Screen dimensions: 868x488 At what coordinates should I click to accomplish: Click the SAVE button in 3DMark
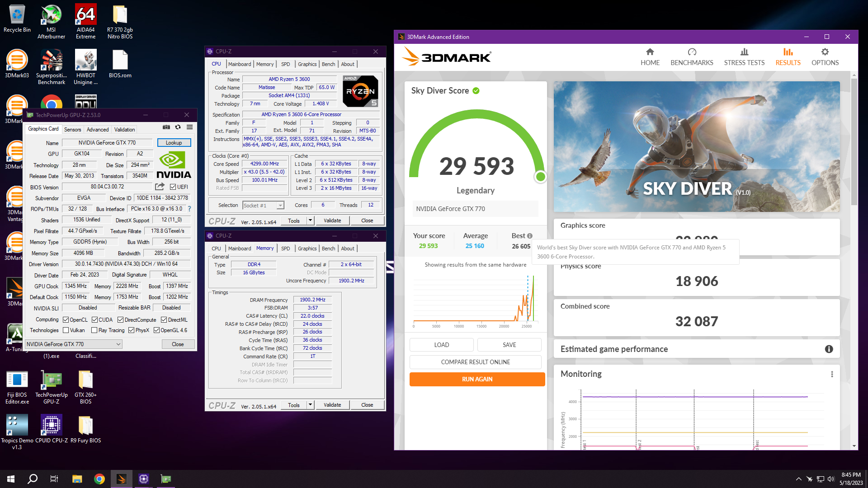(x=509, y=345)
